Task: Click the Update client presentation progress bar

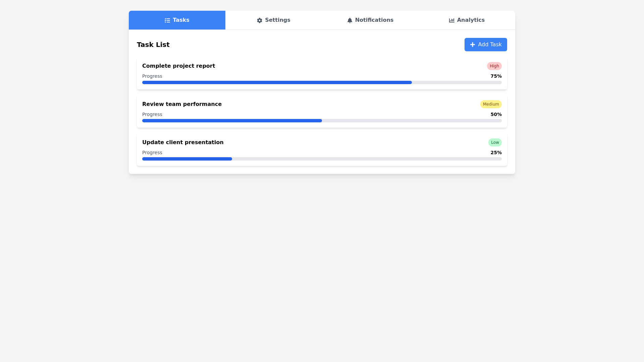Action: coord(322,159)
